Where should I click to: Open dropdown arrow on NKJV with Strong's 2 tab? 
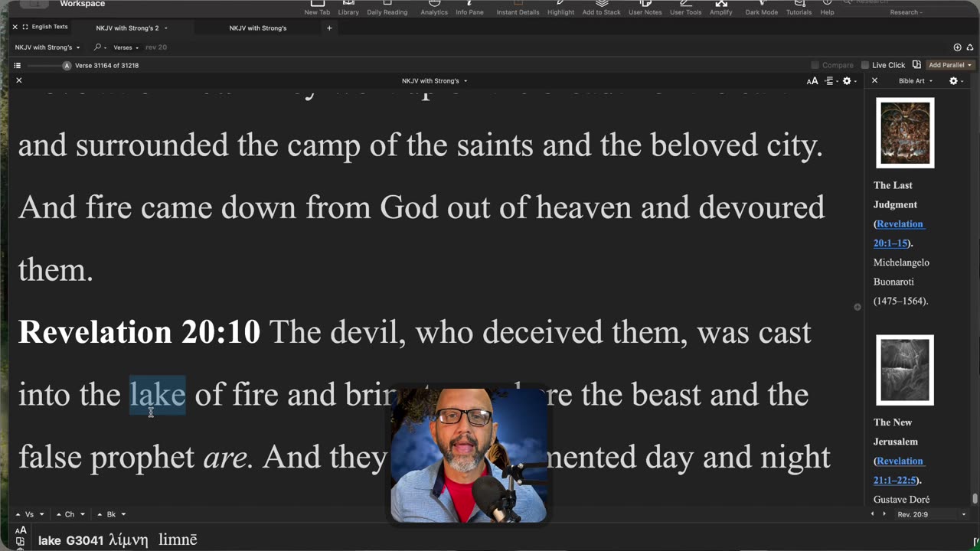click(166, 28)
